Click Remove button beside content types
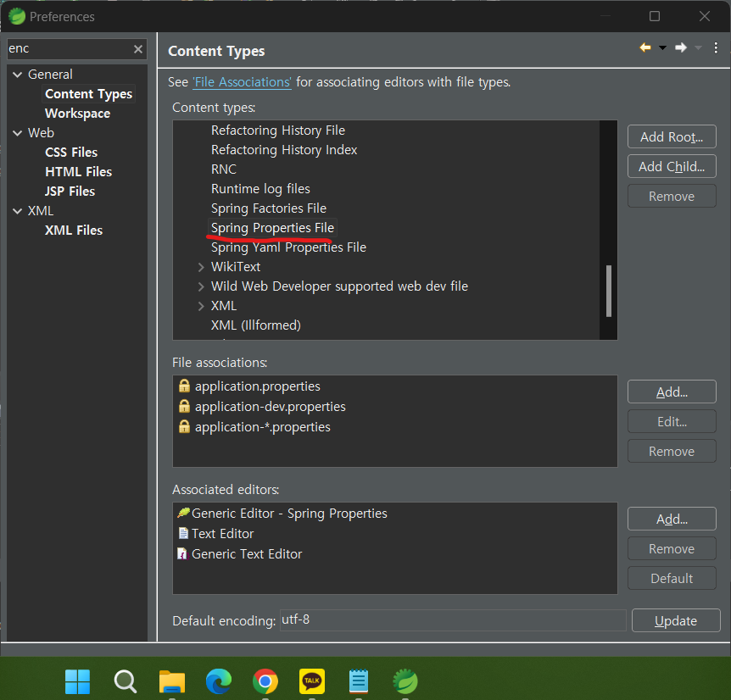 pos(672,197)
